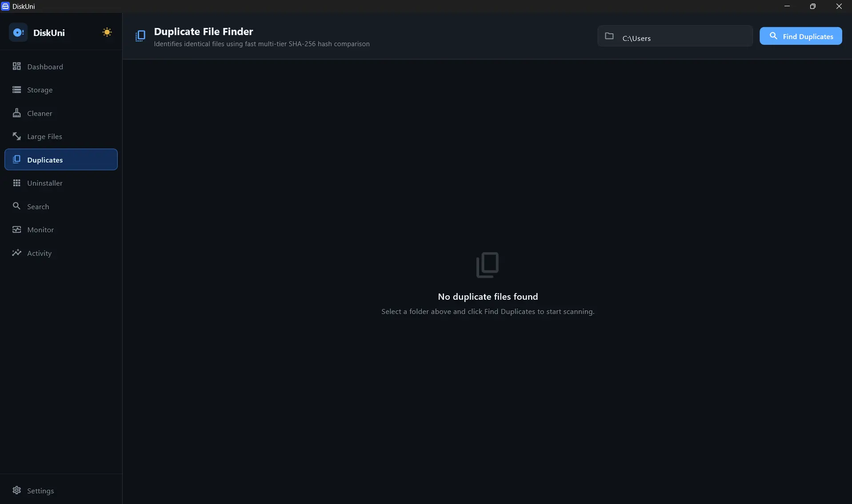Click the Uninstaller apps grid icon
This screenshot has width=852, height=504.
[17, 183]
